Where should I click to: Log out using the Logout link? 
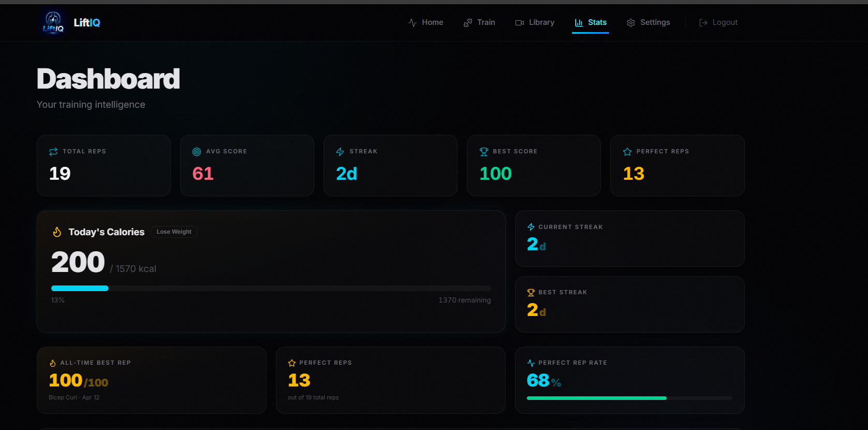[718, 22]
